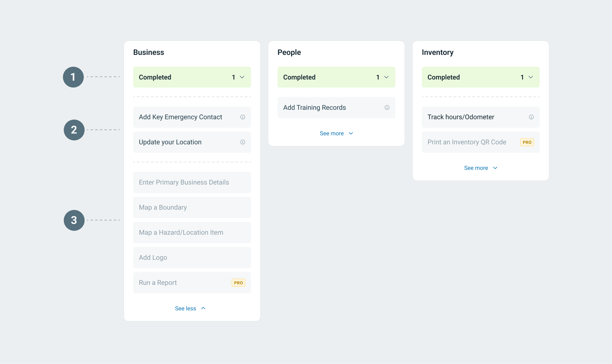
Task: Show more People tasks with See more
Action: (336, 133)
